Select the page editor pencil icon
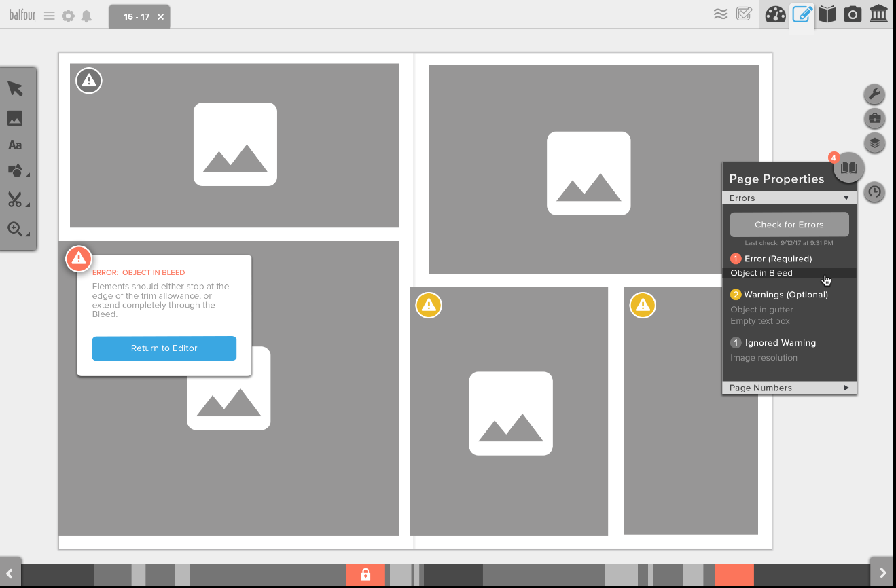Image resolution: width=896 pixels, height=588 pixels. (802, 14)
